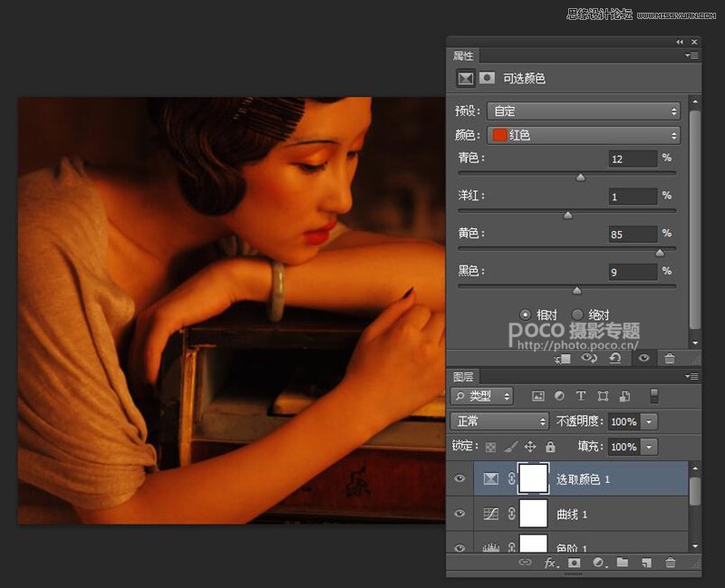Select the Selective Color adjustment icon in Properties

(465, 79)
